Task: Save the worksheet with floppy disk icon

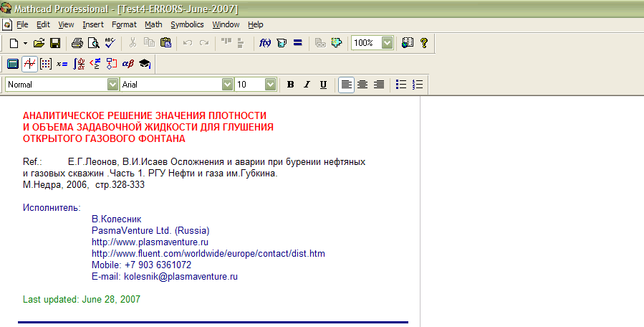Action: click(55, 43)
